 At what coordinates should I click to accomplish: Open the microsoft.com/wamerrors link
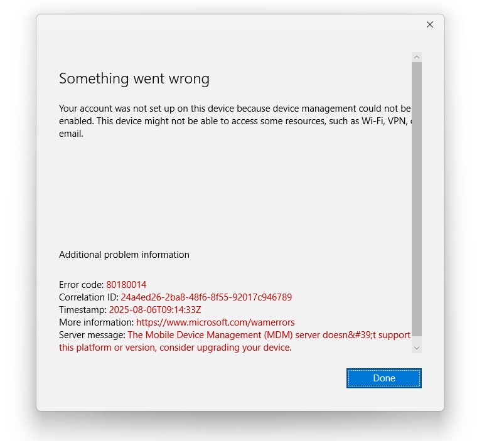click(x=215, y=322)
